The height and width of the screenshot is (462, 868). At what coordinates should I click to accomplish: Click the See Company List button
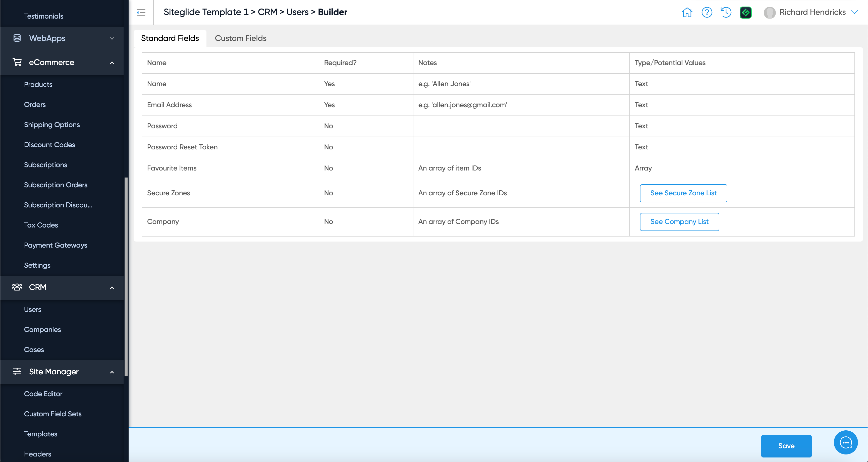point(679,222)
